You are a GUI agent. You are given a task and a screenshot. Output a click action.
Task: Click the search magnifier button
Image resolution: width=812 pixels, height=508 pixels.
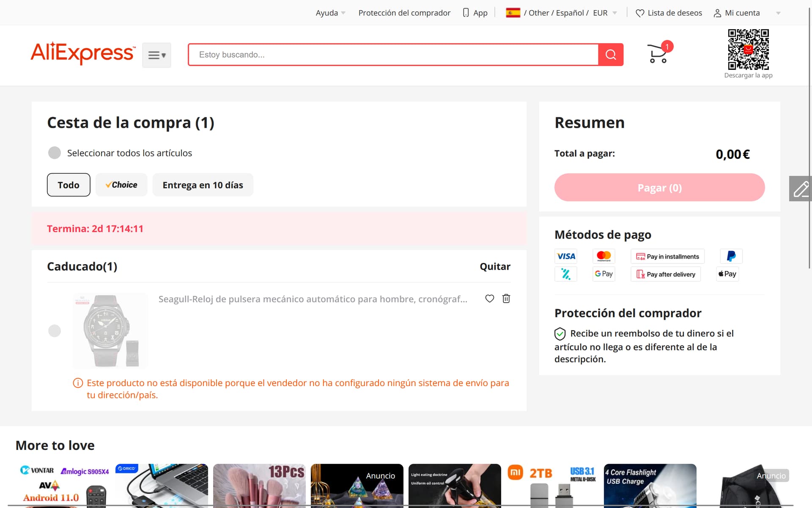(611, 55)
